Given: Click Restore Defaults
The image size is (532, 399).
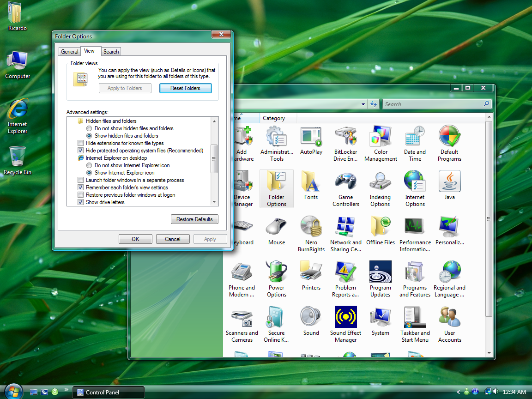Looking at the screenshot, I should click(194, 219).
